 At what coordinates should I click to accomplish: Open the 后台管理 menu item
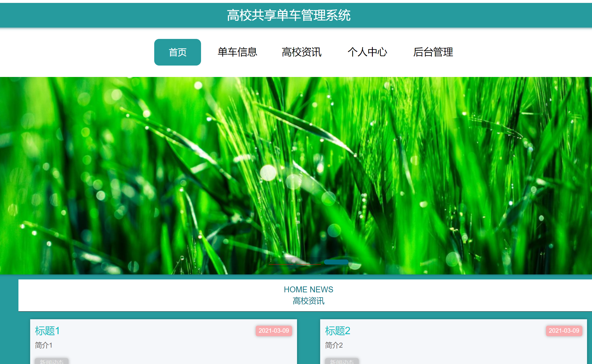433,52
